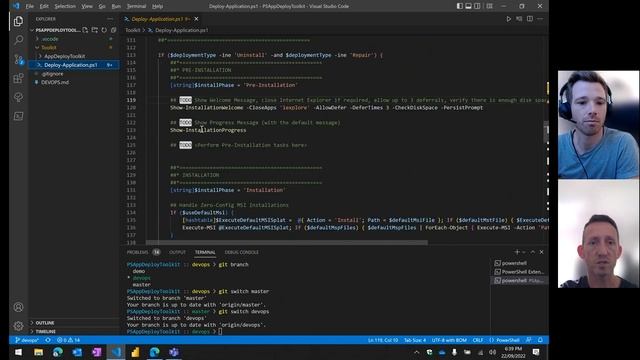640x360 pixels.
Task: Click the feedback icon in status bar
Action: (x=529, y=340)
